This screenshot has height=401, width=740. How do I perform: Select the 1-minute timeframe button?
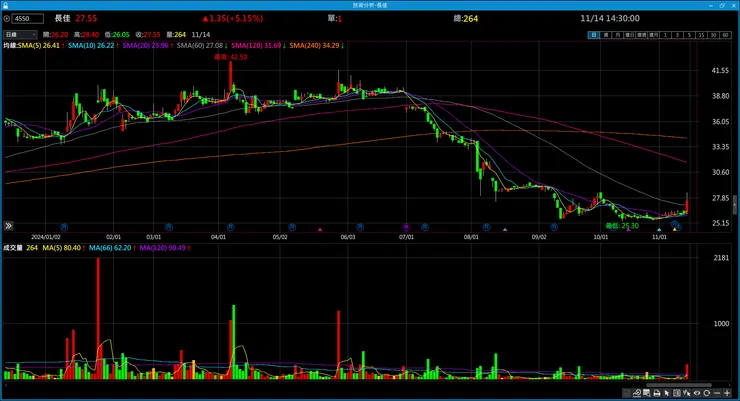click(665, 35)
